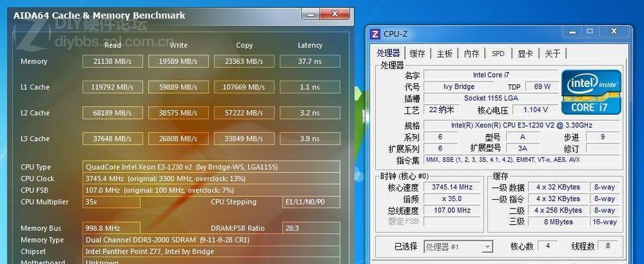Screen dimensions: 644x264
Task: Open the 内存 tab in CPU-Z
Action: pyautogui.click(x=472, y=53)
